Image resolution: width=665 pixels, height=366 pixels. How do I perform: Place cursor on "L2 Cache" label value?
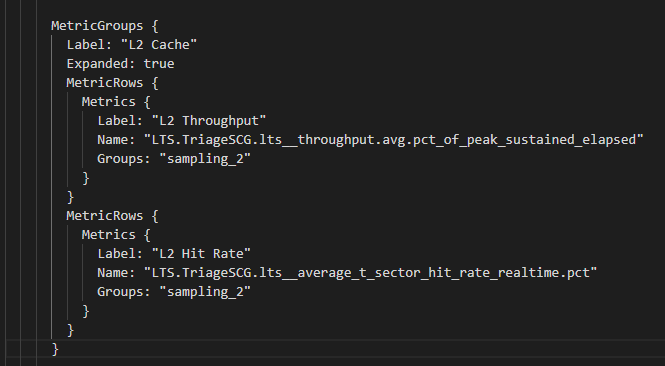(x=159, y=45)
